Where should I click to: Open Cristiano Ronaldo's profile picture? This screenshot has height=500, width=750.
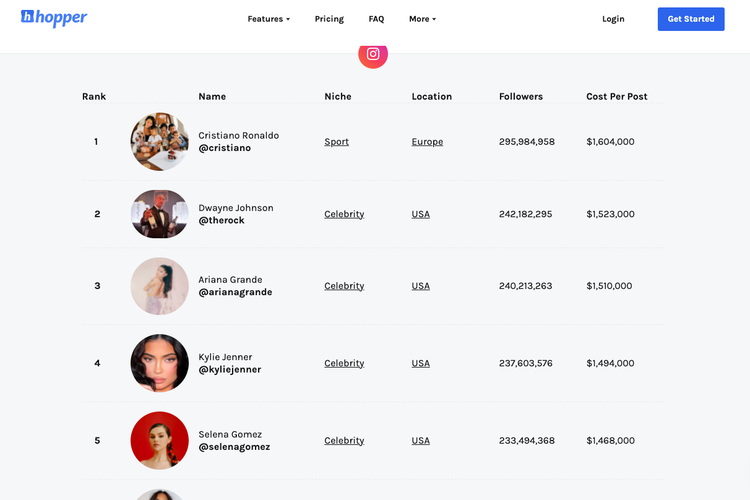point(160,142)
